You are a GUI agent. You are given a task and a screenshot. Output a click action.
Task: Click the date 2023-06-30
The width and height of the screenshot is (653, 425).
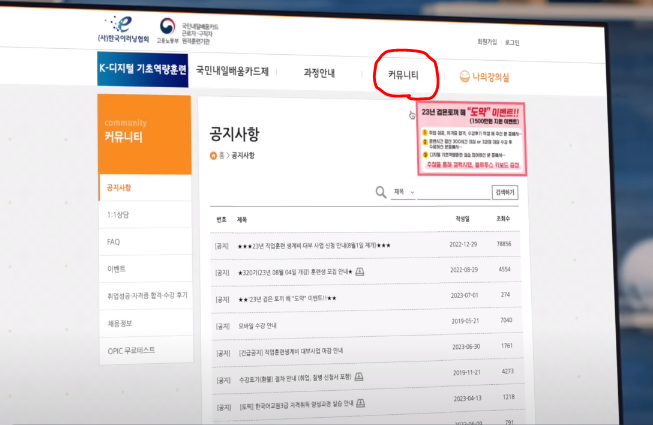click(466, 346)
